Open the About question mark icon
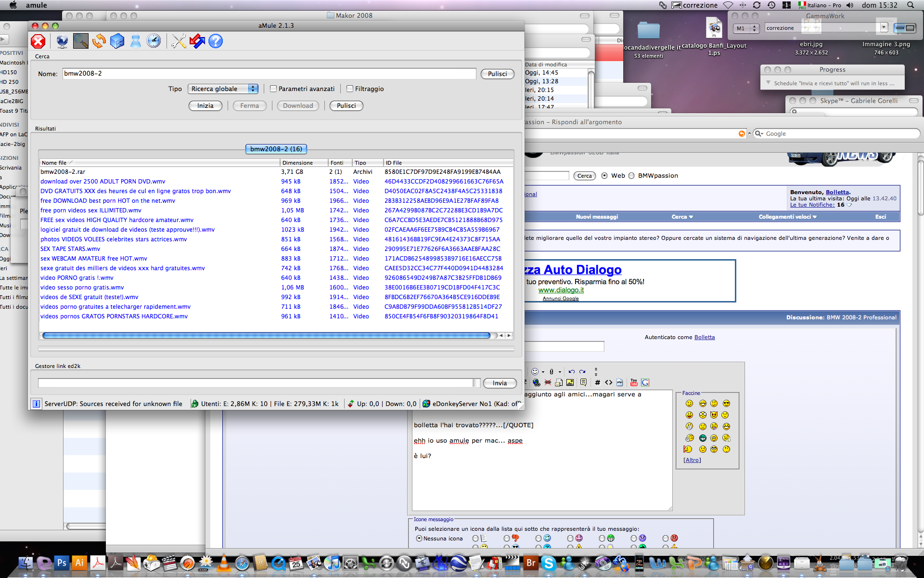The width and height of the screenshot is (924, 578). click(216, 41)
